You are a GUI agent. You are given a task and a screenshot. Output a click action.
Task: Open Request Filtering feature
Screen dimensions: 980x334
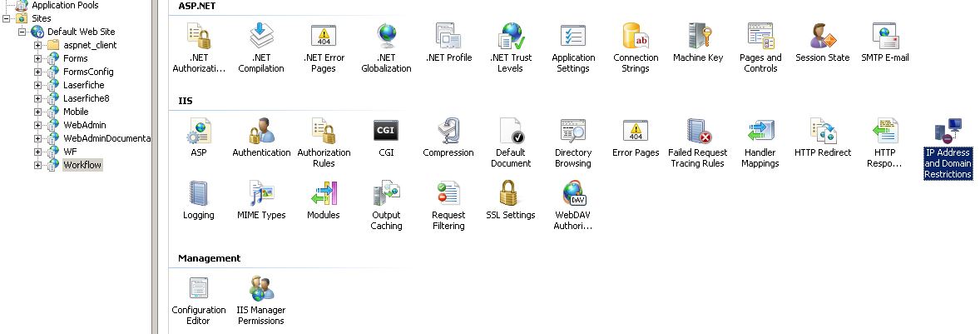[448, 206]
